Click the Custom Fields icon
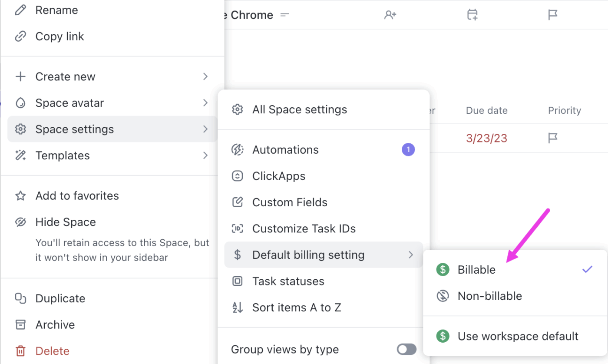The image size is (608, 364). [237, 202]
